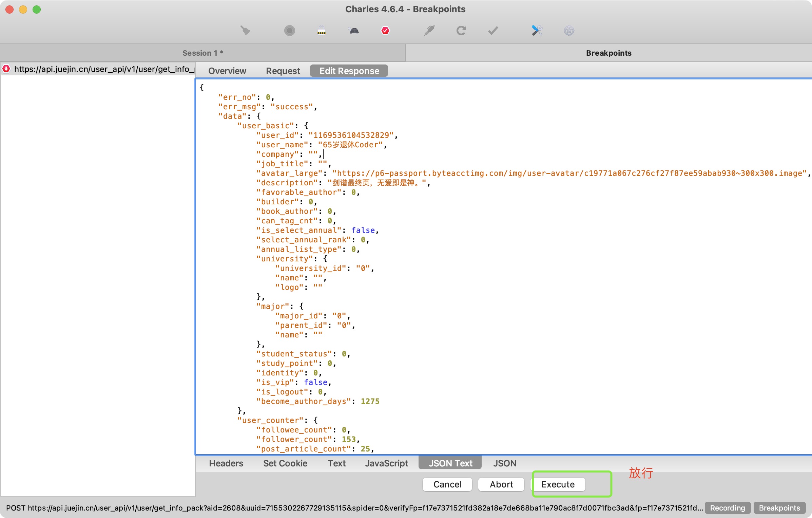This screenshot has height=518, width=812.
Task: Click the repeat request refresh icon
Action: (461, 31)
